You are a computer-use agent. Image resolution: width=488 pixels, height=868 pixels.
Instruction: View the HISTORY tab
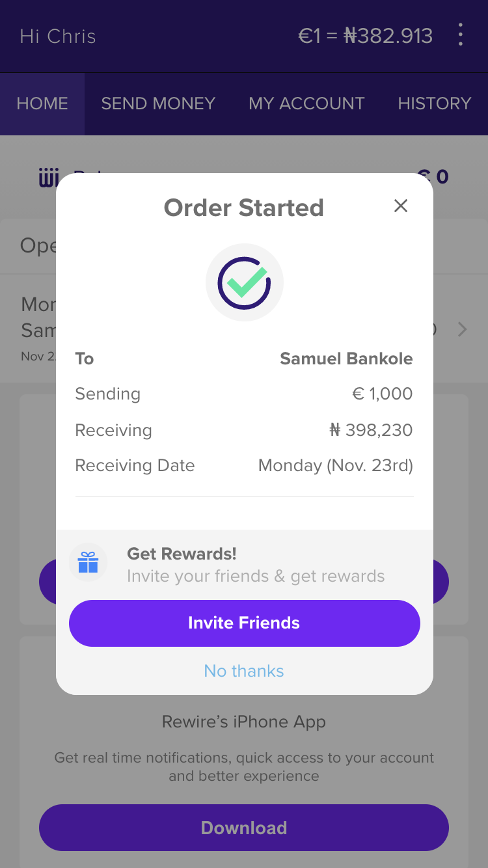tap(434, 103)
